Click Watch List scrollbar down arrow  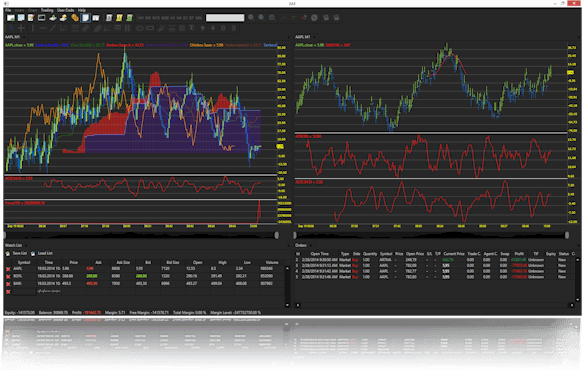pyautogui.click(x=287, y=305)
